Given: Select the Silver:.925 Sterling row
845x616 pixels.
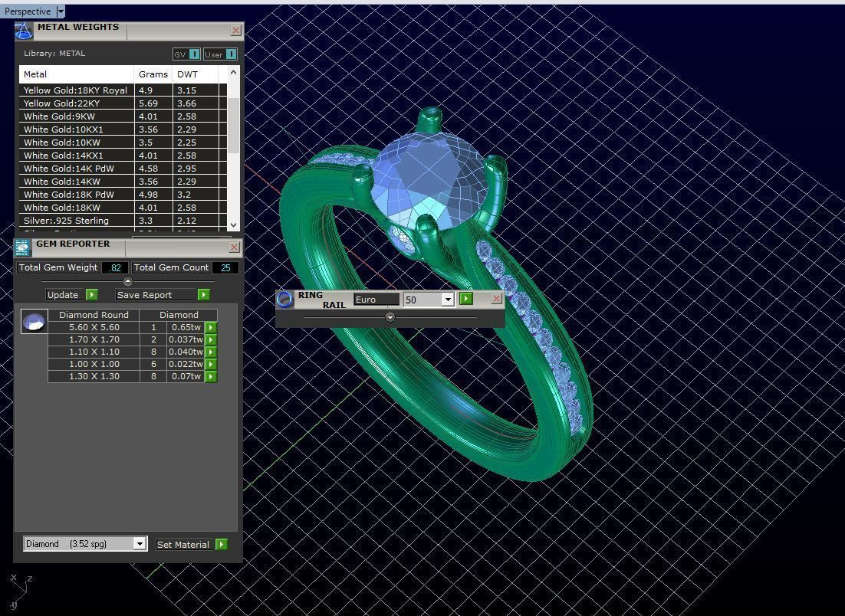Looking at the screenshot, I should (123, 221).
